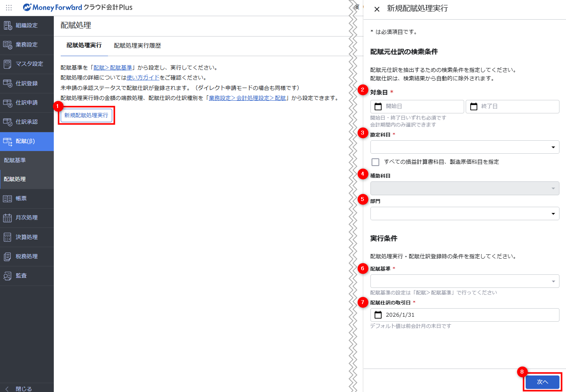Click the 業務設定 sidebar icon
This screenshot has height=392, width=566.
point(8,45)
